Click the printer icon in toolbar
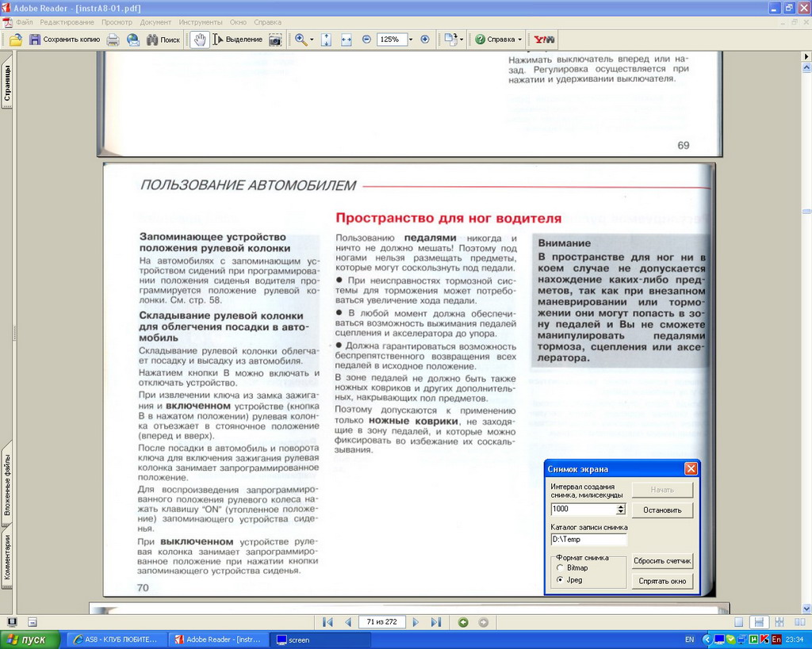The width and height of the screenshot is (812, 649). (x=113, y=40)
